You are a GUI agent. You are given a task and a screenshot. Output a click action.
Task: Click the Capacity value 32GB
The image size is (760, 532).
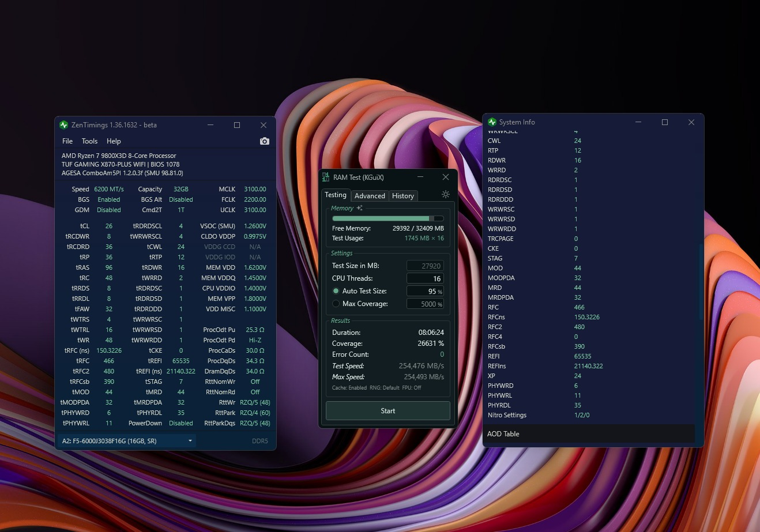(x=181, y=189)
